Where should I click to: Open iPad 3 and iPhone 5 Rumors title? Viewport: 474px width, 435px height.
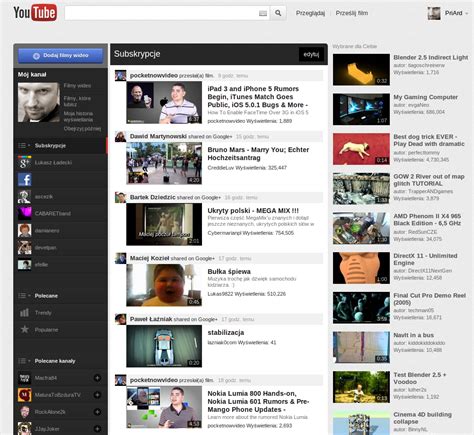tap(257, 97)
